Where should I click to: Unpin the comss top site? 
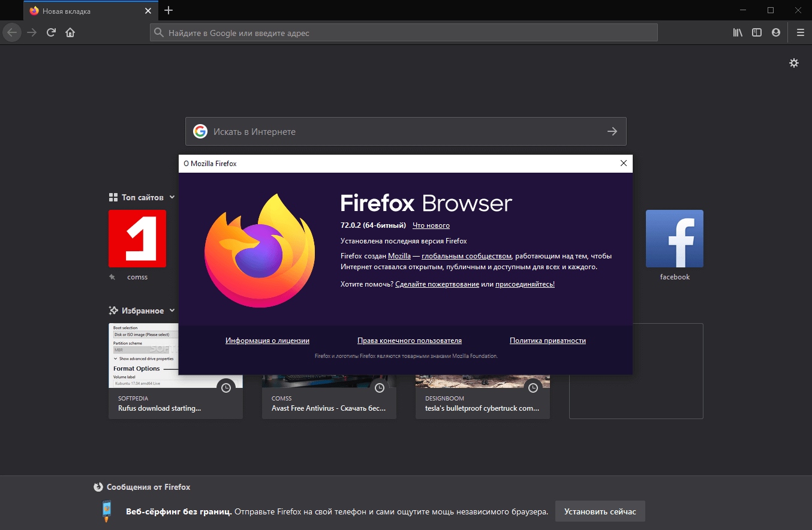[112, 276]
